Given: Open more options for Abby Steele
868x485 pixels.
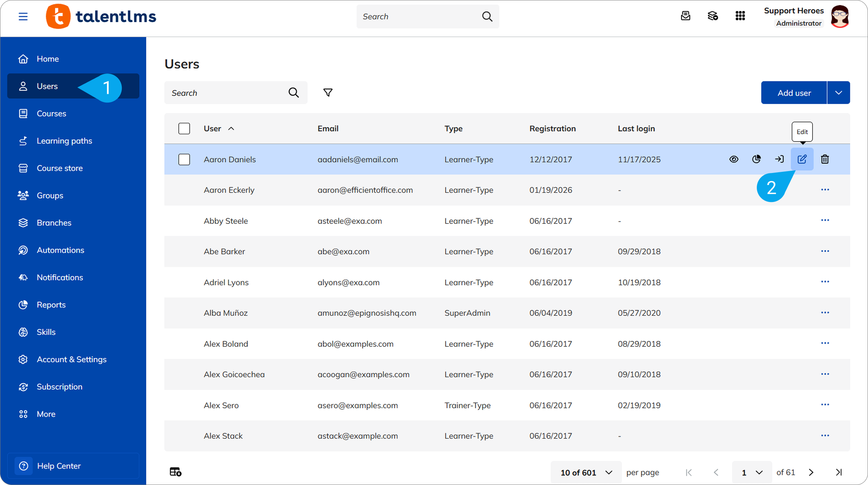Looking at the screenshot, I should (825, 220).
